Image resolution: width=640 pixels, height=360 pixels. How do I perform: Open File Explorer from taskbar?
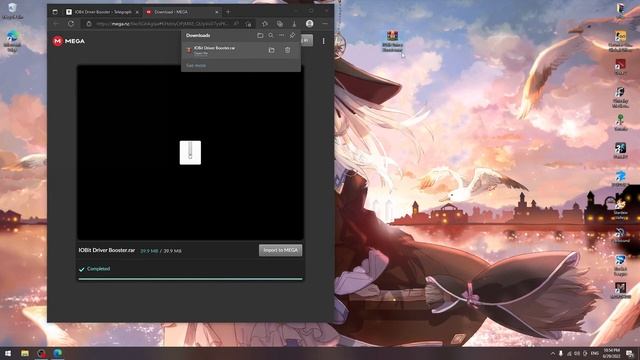[25, 353]
